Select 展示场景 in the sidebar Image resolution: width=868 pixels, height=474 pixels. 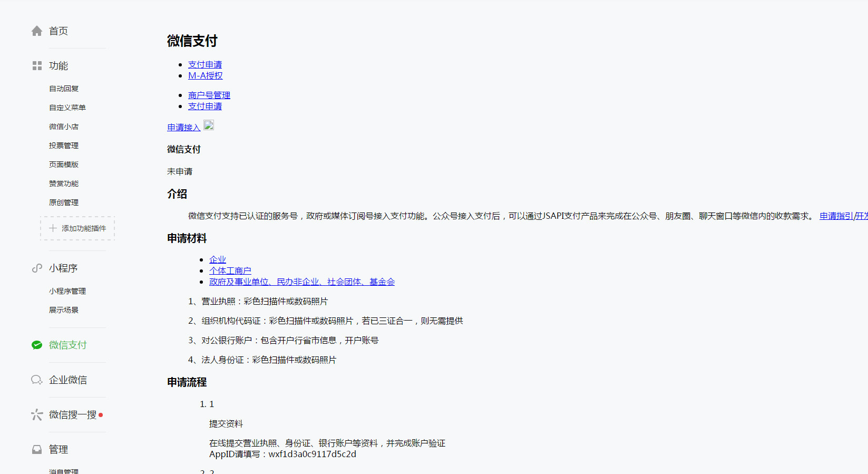click(x=64, y=310)
